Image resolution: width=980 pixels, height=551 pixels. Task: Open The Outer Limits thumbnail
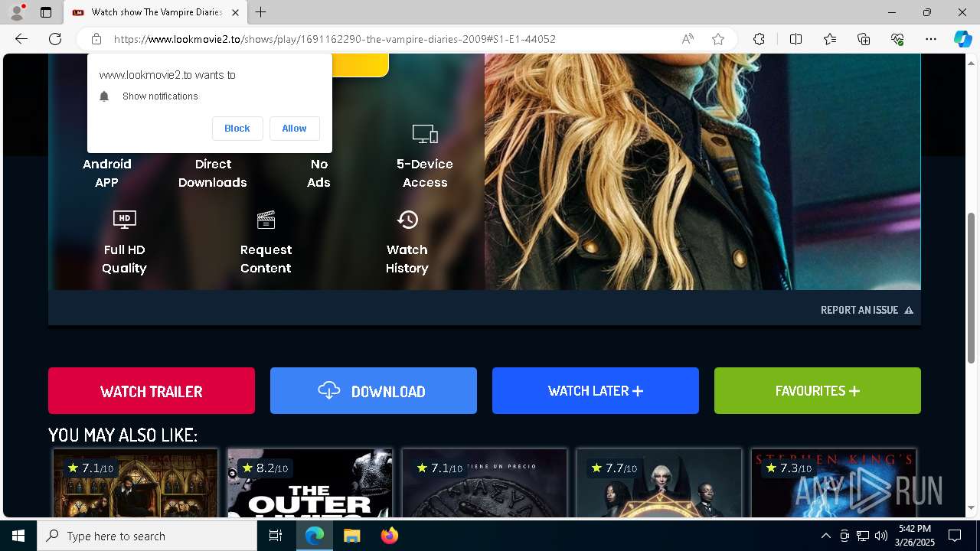[310, 483]
